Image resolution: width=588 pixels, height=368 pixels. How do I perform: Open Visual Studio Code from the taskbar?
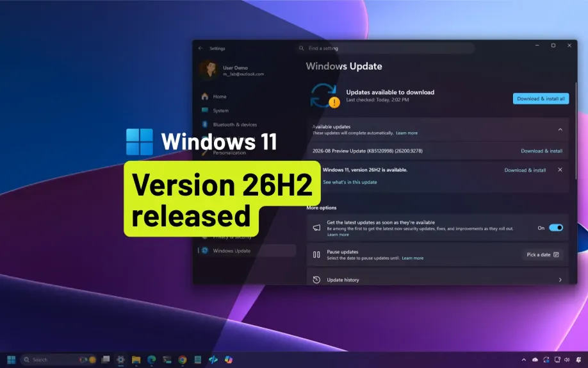[213, 360]
